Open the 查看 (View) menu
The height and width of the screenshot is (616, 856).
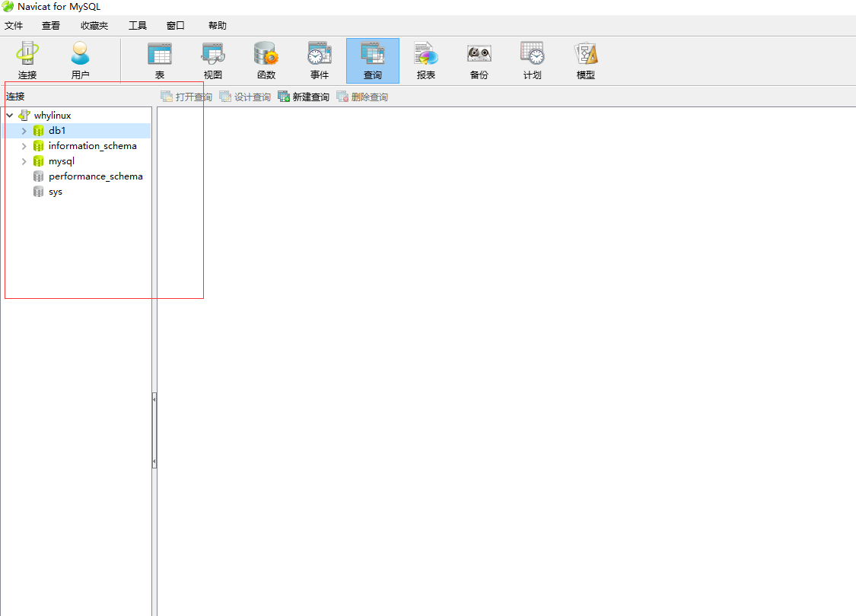click(x=51, y=26)
